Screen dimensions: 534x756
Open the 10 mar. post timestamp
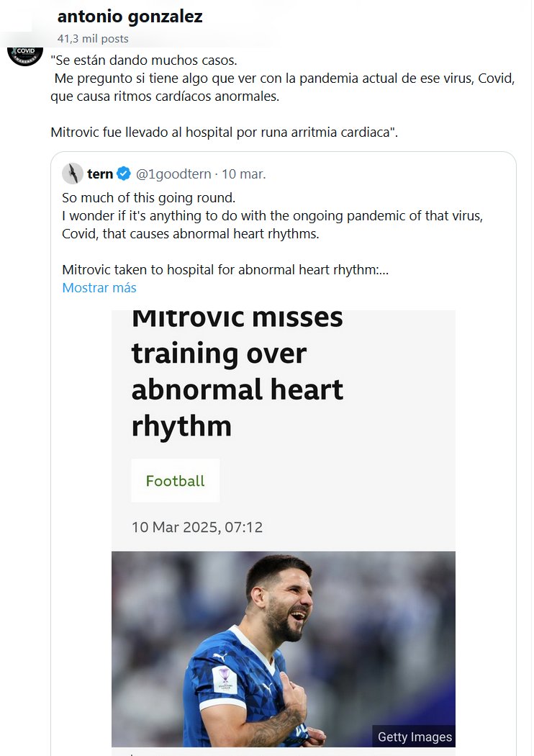point(243,174)
